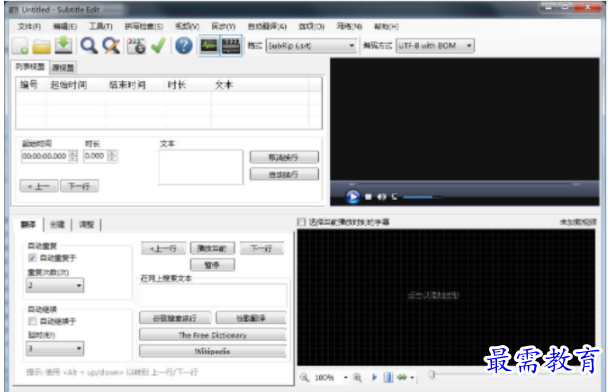Screen dimensions: 608x392
Task: Switch to the 源视图 tab
Action: coord(63,68)
